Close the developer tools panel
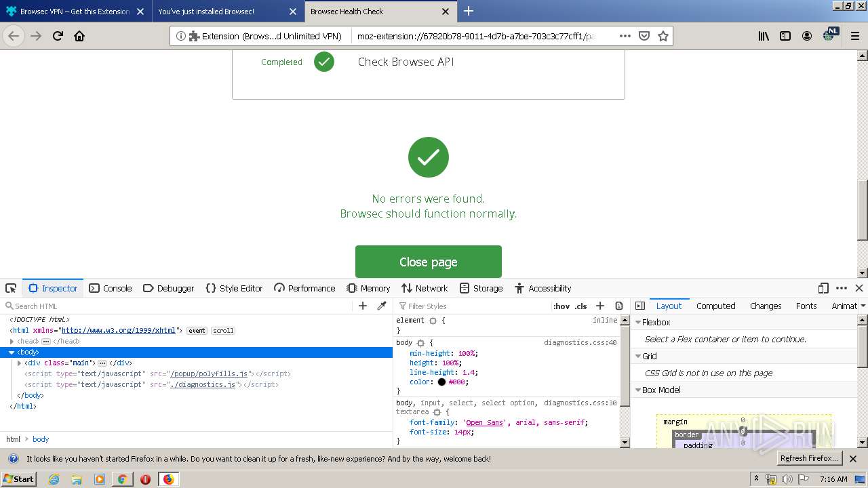This screenshot has height=488, width=868. [859, 288]
